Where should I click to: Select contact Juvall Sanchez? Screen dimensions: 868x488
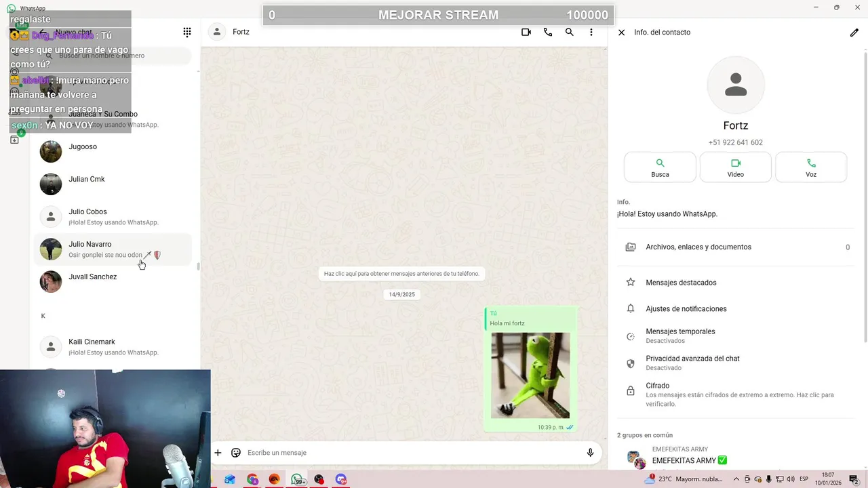tap(113, 281)
